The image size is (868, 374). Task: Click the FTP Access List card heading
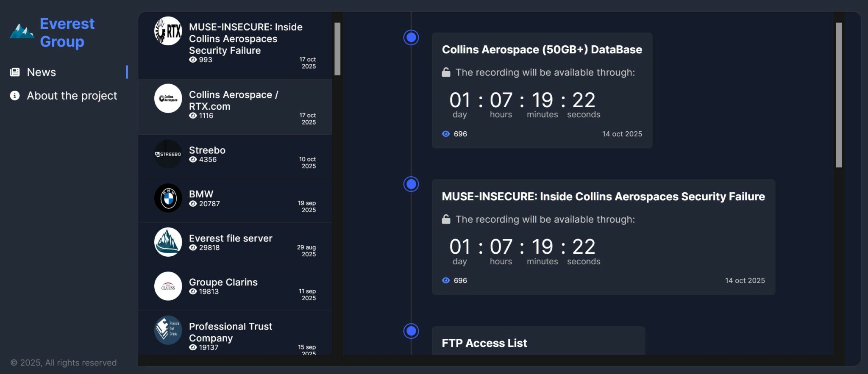pos(484,343)
